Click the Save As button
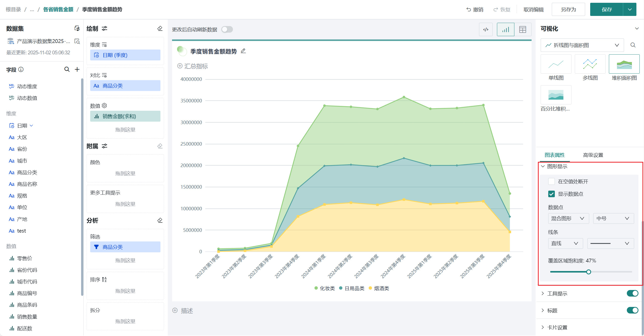The image size is (644, 336). pyautogui.click(x=568, y=10)
